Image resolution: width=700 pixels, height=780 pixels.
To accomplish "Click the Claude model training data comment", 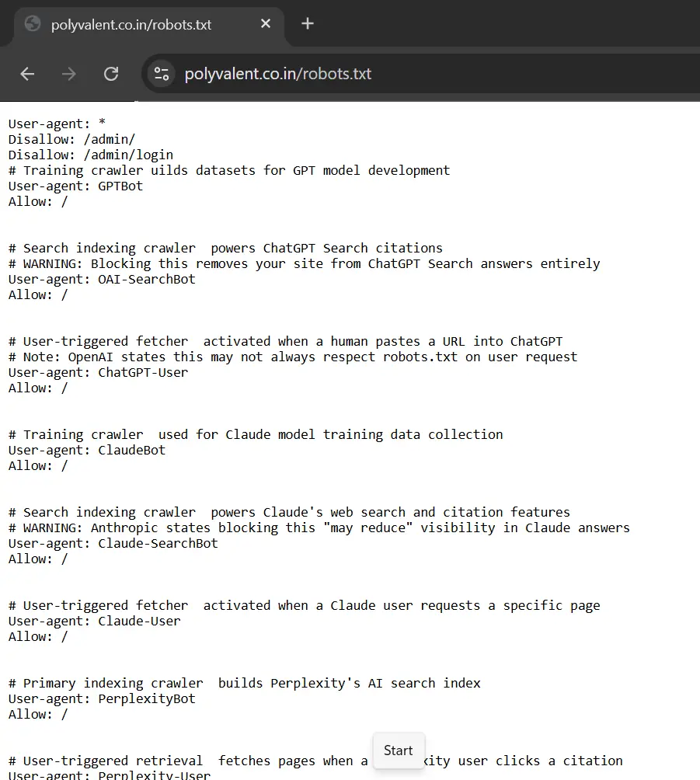I will (256, 435).
